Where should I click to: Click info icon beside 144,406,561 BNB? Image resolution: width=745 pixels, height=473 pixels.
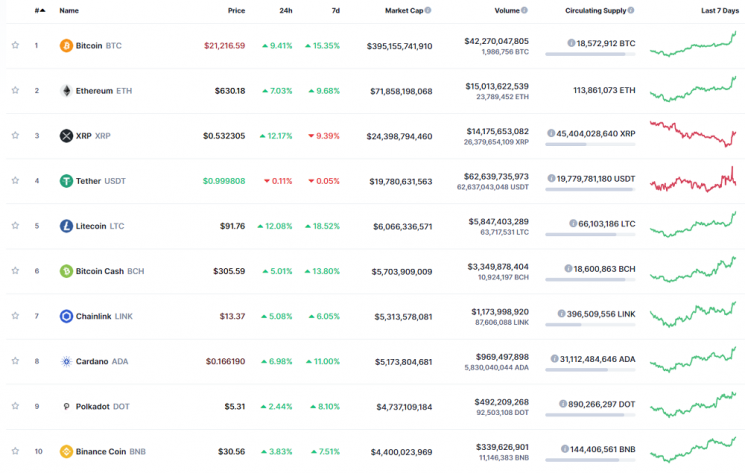coord(565,449)
